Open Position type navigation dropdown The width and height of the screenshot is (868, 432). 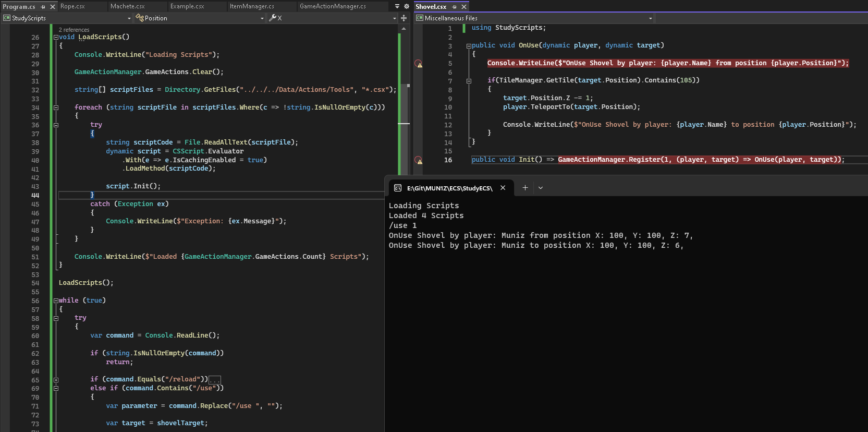(x=200, y=18)
